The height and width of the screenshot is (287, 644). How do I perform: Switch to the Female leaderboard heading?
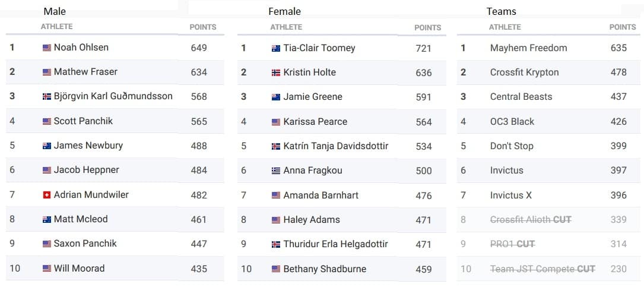(x=285, y=11)
